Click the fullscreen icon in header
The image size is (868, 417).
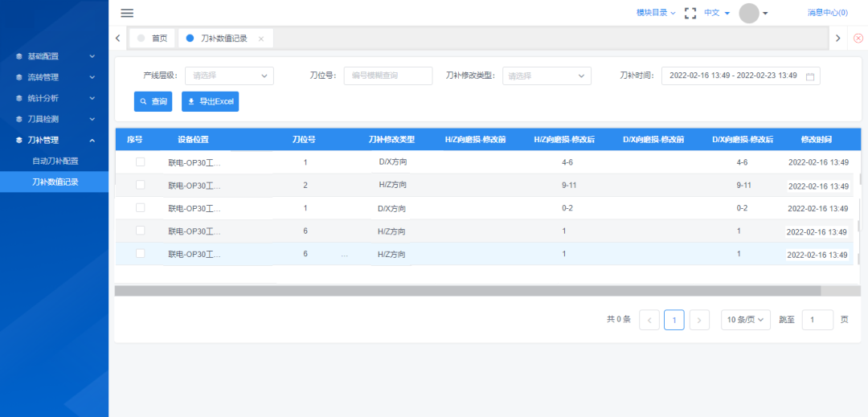click(690, 14)
